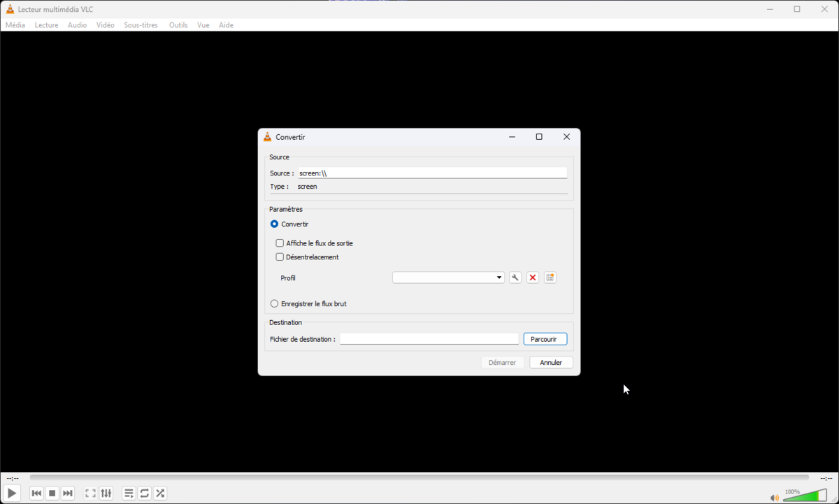Screen dimensions: 839x504
Task: Edit selected profile with wrench icon
Action: click(515, 278)
